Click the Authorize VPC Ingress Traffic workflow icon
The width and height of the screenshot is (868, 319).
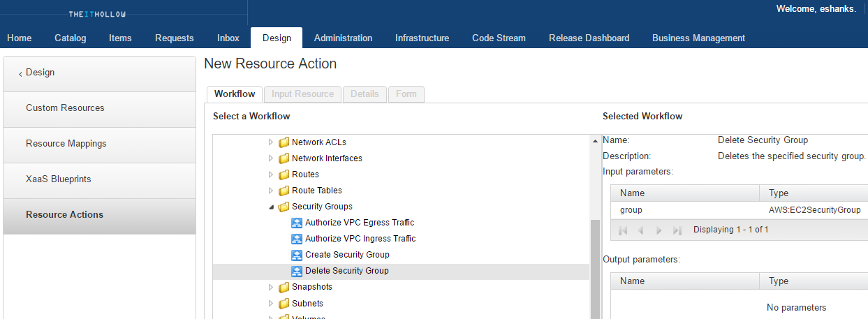click(x=297, y=239)
